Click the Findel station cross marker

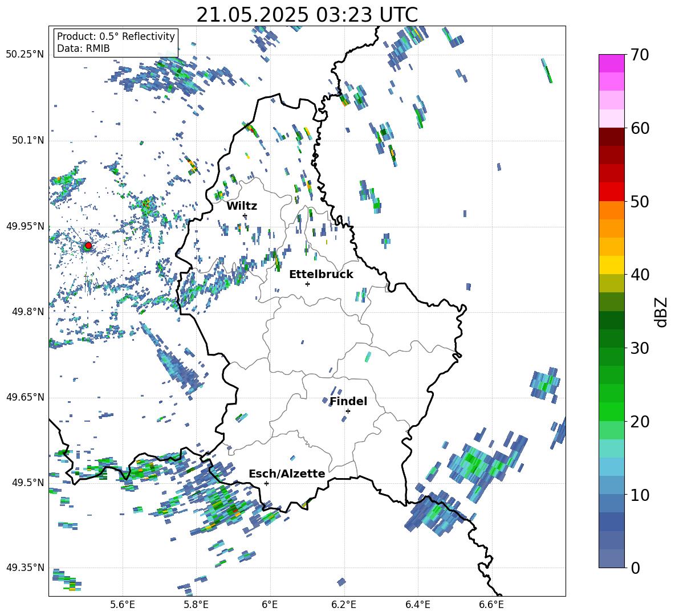pyautogui.click(x=348, y=411)
